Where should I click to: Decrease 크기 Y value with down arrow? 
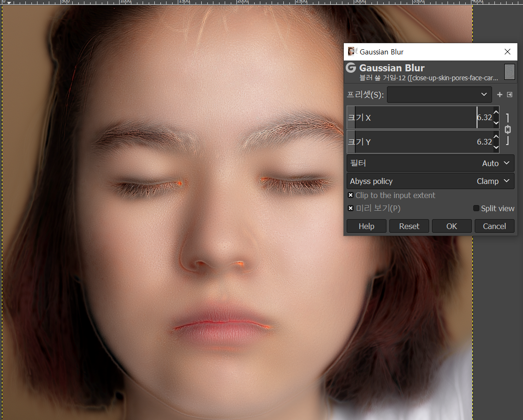tap(496, 147)
